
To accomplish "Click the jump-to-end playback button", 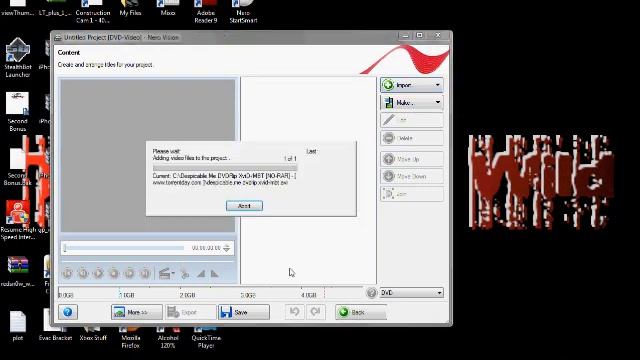I will pyautogui.click(x=145, y=273).
